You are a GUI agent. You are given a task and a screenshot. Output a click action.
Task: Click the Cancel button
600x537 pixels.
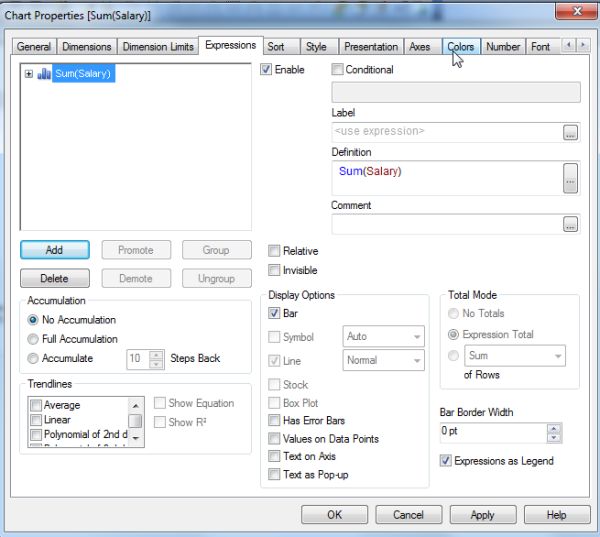click(409, 515)
